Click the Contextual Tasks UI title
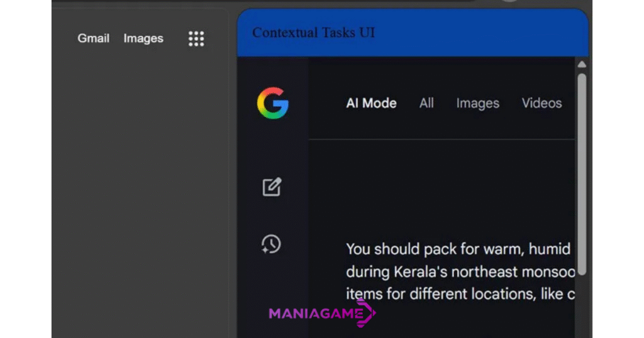 click(313, 33)
